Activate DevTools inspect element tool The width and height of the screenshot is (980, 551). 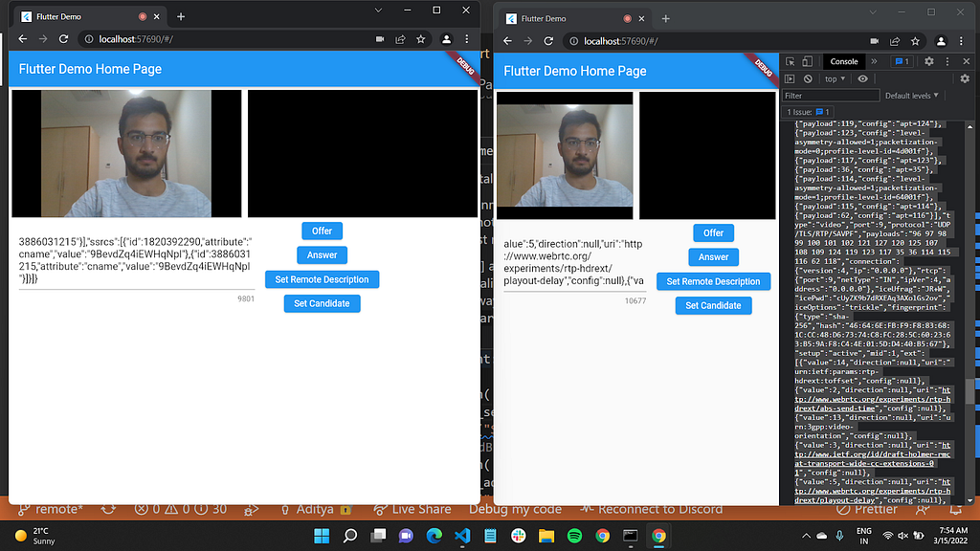click(x=790, y=61)
